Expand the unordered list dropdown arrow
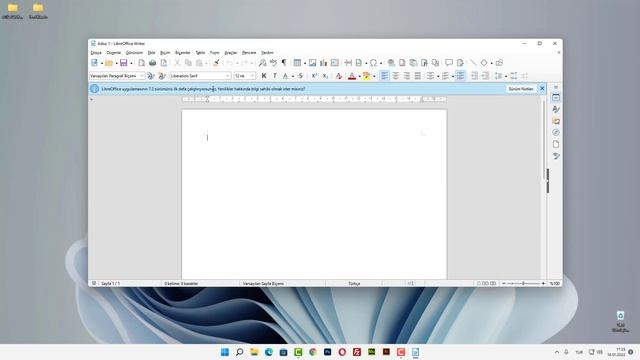The width and height of the screenshot is (640, 360). 438,76
